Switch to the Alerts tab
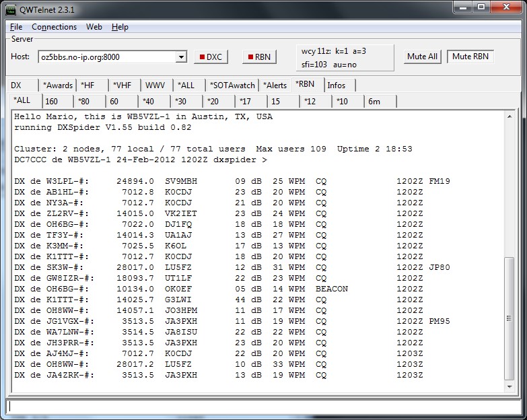Image resolution: width=527 pixels, height=420 pixels. click(x=275, y=85)
